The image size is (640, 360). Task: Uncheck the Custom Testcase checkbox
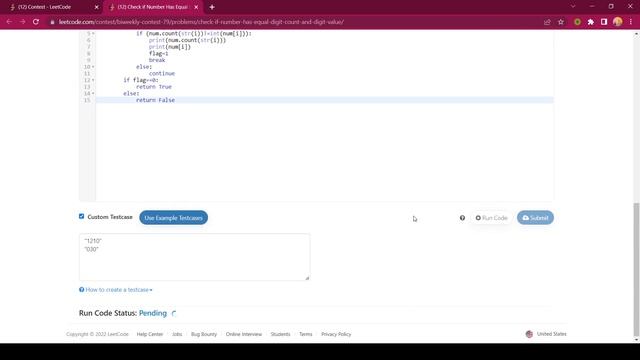pos(82,216)
